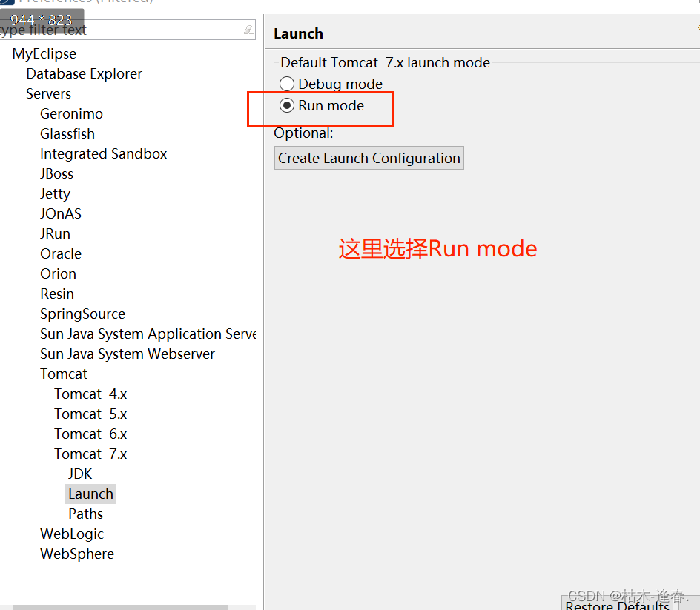Open the WebSphere server preferences
The height and width of the screenshot is (610, 700).
(77, 554)
